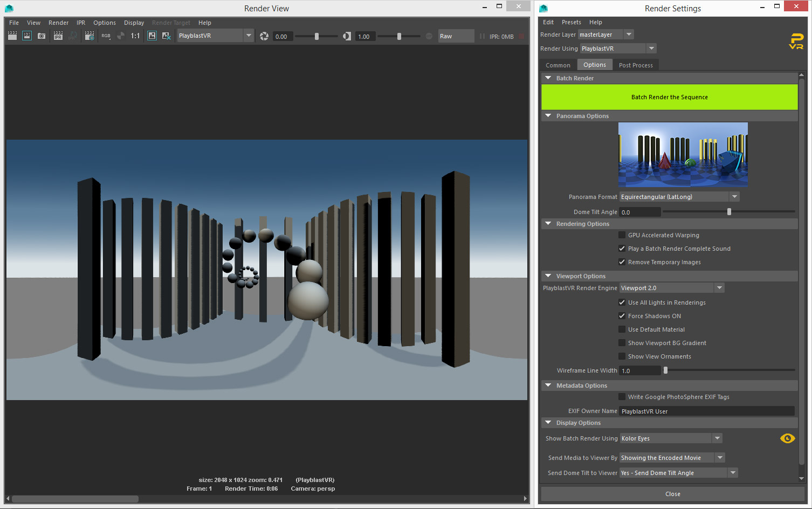Screen dimensions: 812x509
Task: Switch to the Common tab
Action: click(558, 65)
